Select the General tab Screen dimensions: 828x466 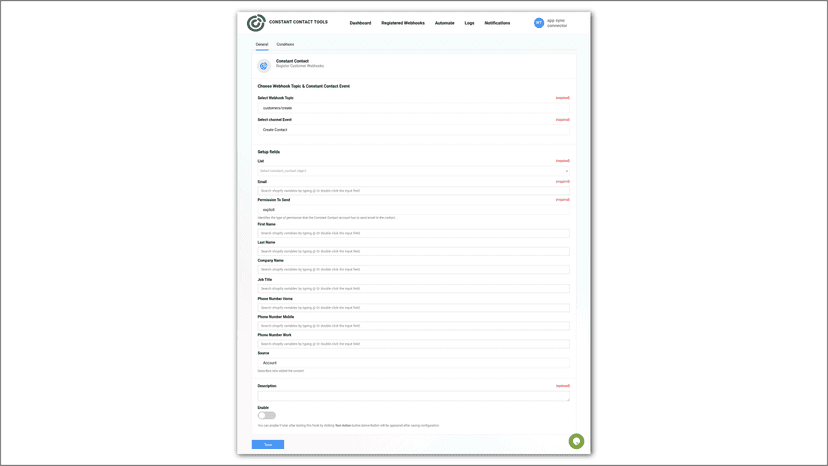tap(262, 44)
